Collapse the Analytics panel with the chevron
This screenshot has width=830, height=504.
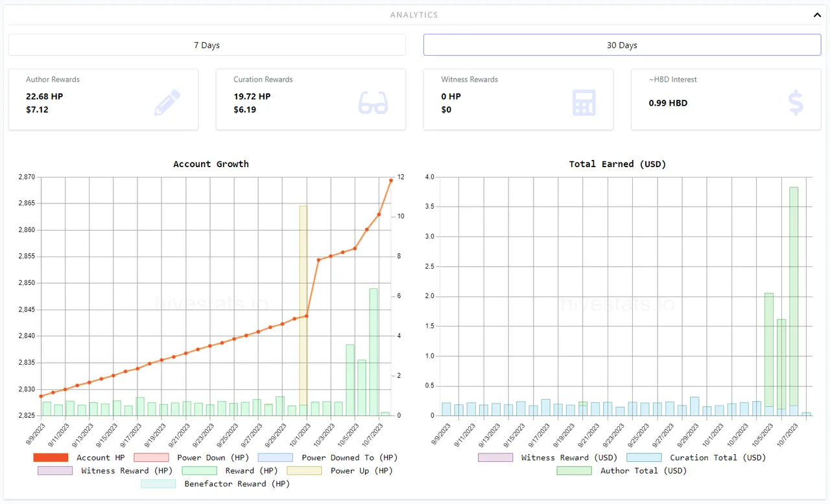tap(817, 15)
